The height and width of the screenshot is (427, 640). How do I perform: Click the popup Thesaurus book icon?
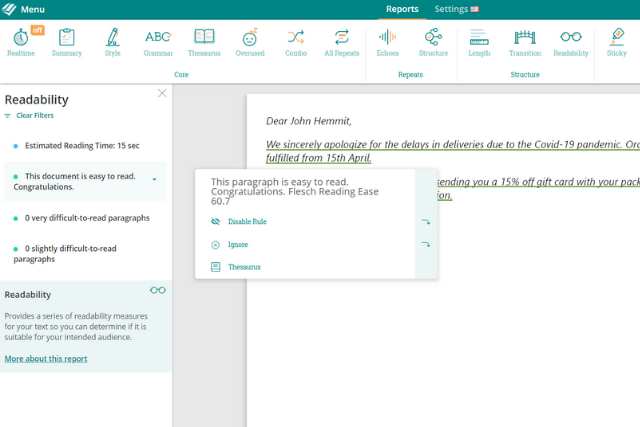tap(215, 267)
